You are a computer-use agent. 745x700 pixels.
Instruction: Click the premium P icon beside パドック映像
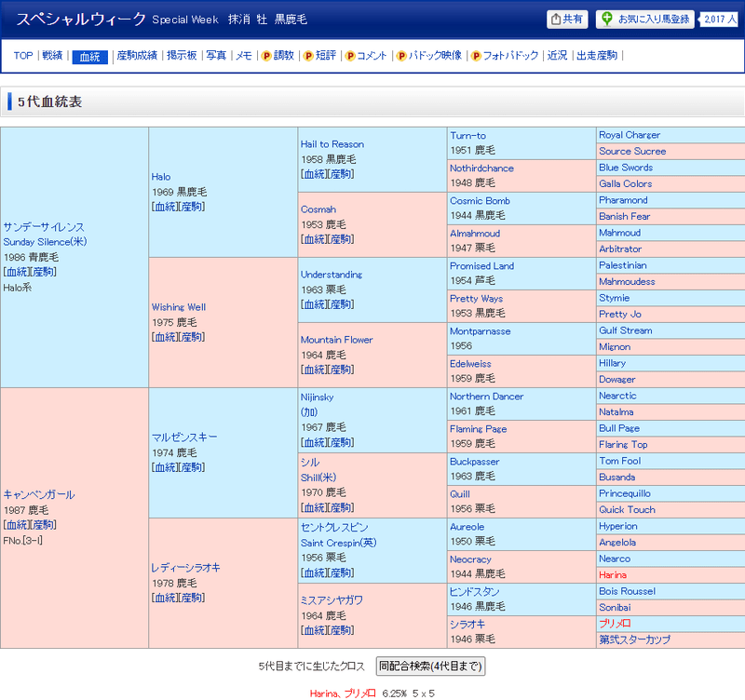pos(401,56)
